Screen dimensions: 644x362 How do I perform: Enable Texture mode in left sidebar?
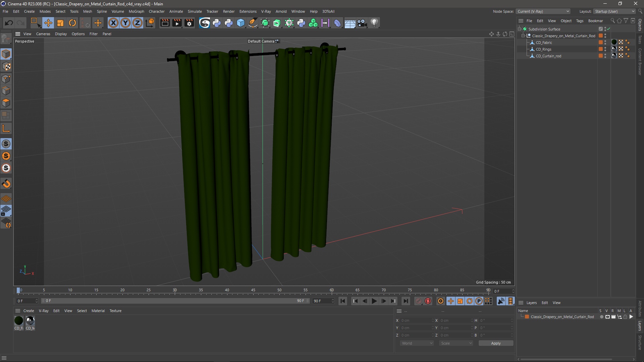click(6, 66)
